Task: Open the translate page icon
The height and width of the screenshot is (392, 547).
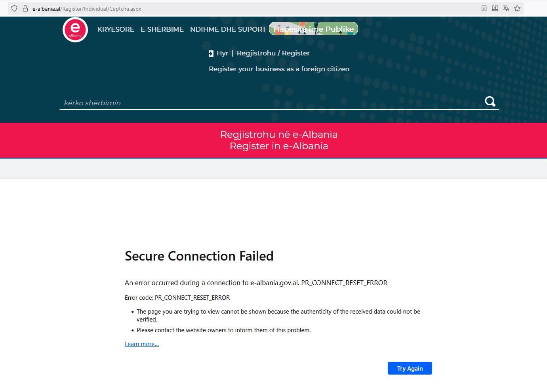Action: (506, 8)
